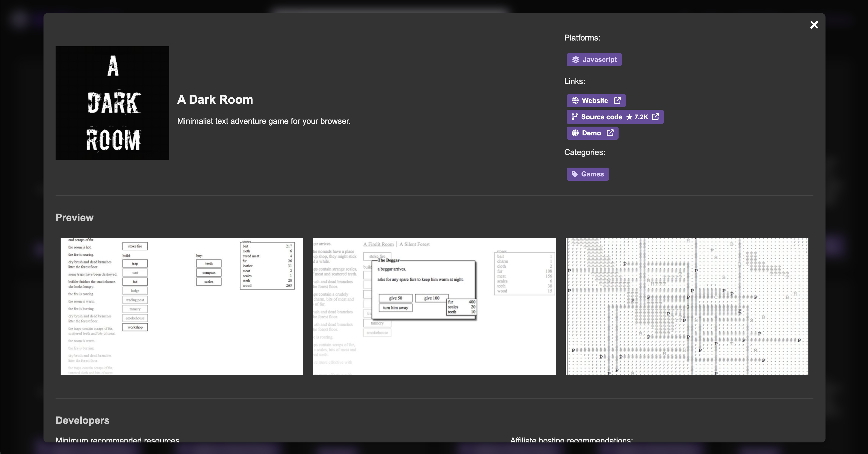This screenshot has height=454, width=868.
Task: Click the 7.2K star count text
Action: 641,117
